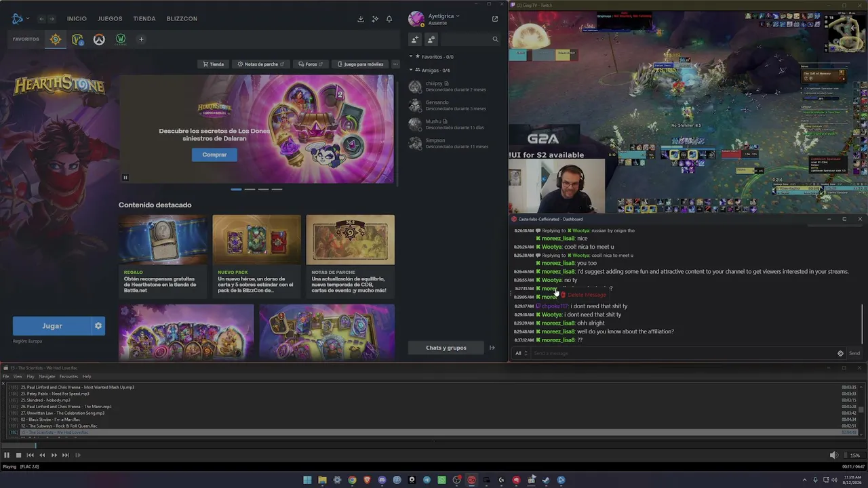Select WoW Classic in favorites bar
The width and height of the screenshot is (868, 488).
(x=121, y=39)
